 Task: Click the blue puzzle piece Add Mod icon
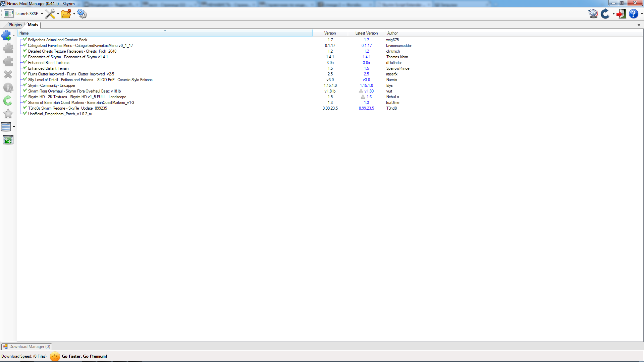[x=6, y=35]
